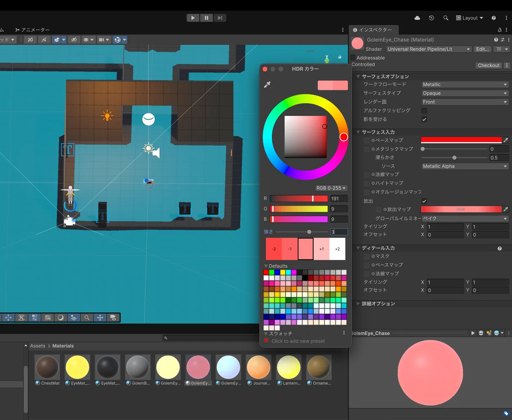This screenshot has height=420, width=512.
Task: Select the -2 exposure swatch
Action: pos(274,249)
